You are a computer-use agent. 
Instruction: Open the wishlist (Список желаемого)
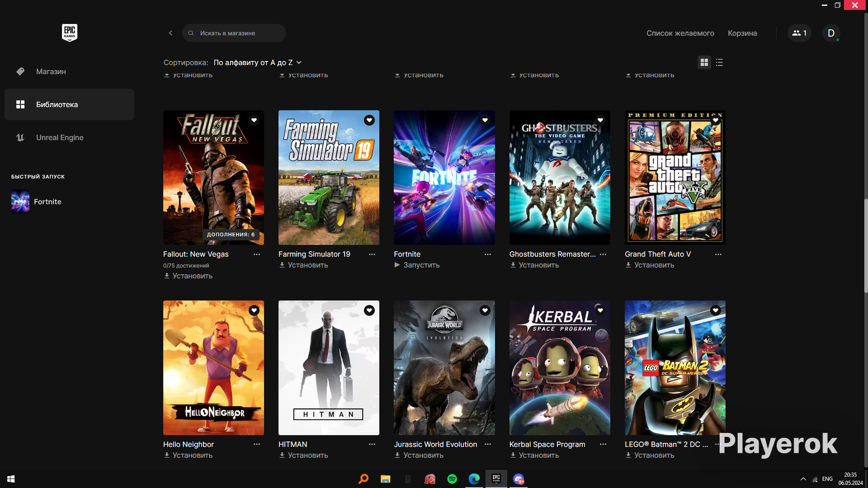point(680,33)
